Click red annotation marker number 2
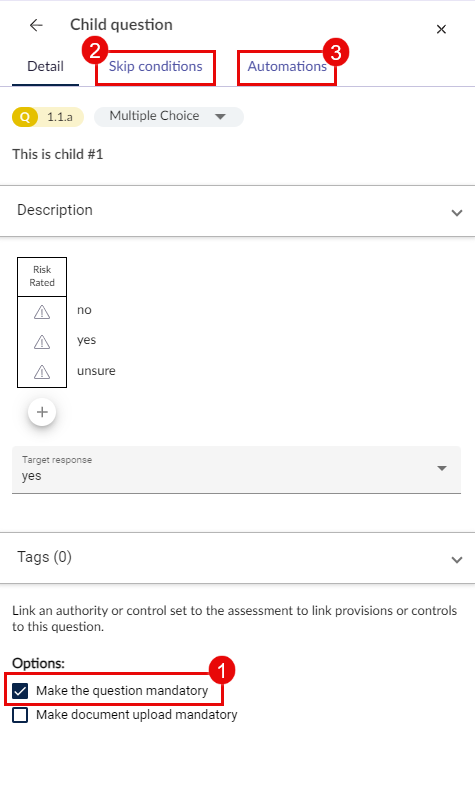This screenshot has height=803, width=475. (x=95, y=50)
